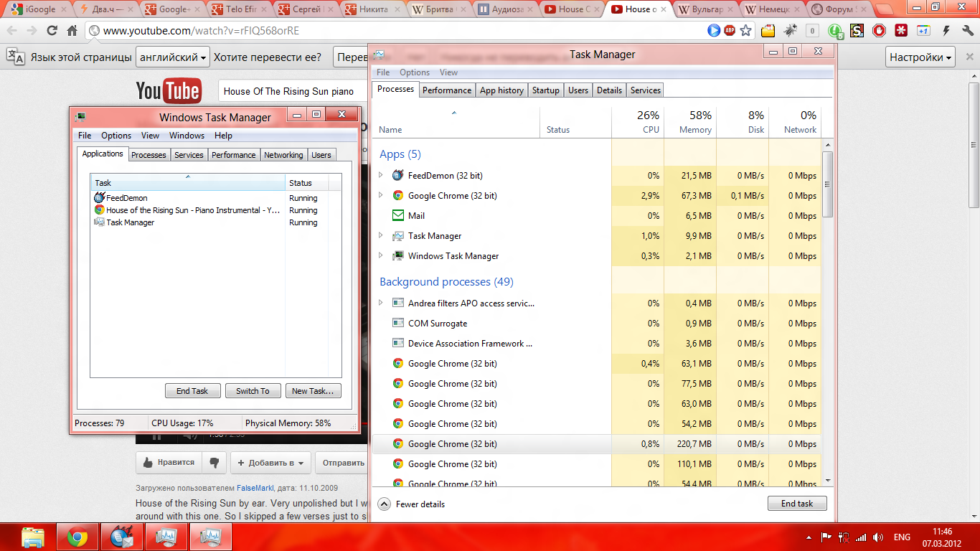Click End Task in Windows Task Manager
The image size is (980, 551).
pos(192,391)
